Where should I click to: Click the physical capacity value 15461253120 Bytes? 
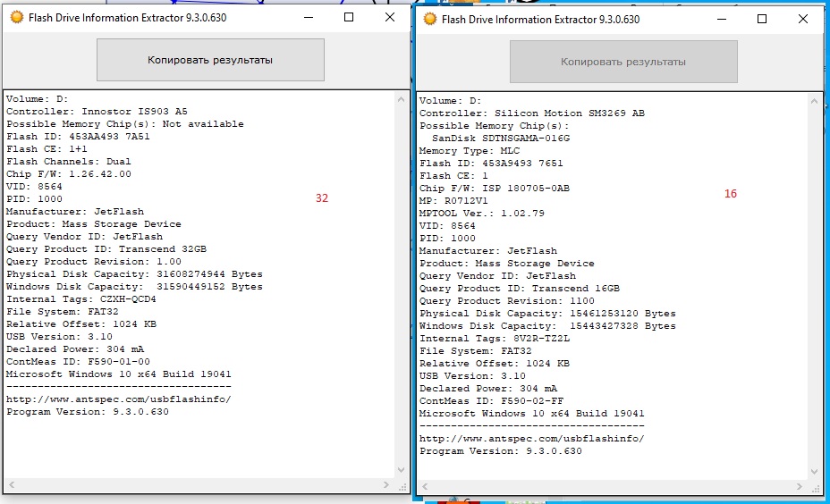click(623, 314)
